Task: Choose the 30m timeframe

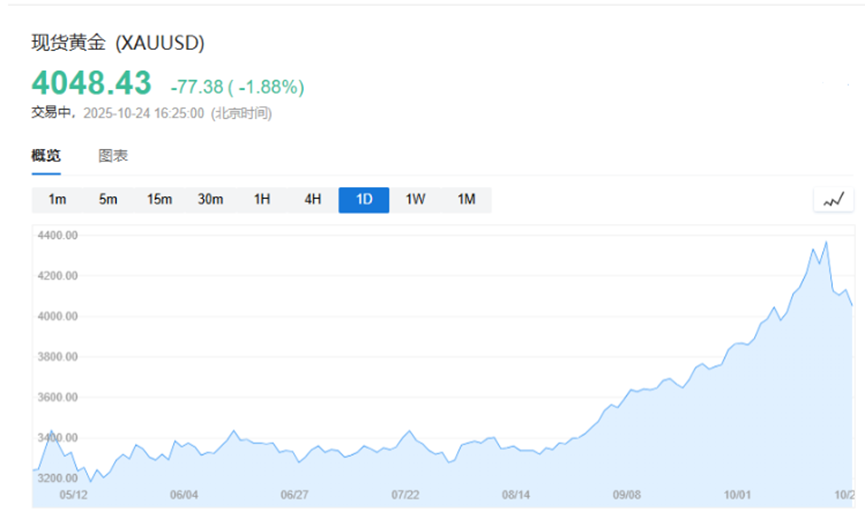Action: click(210, 200)
